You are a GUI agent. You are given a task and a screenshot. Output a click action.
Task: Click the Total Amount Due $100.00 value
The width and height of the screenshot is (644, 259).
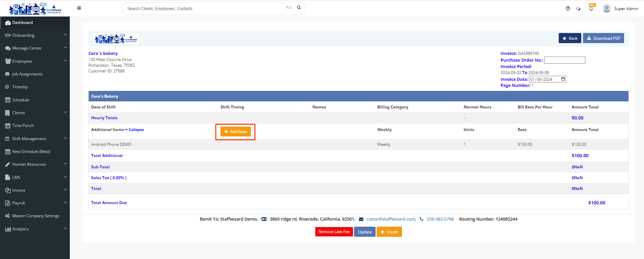point(597,203)
